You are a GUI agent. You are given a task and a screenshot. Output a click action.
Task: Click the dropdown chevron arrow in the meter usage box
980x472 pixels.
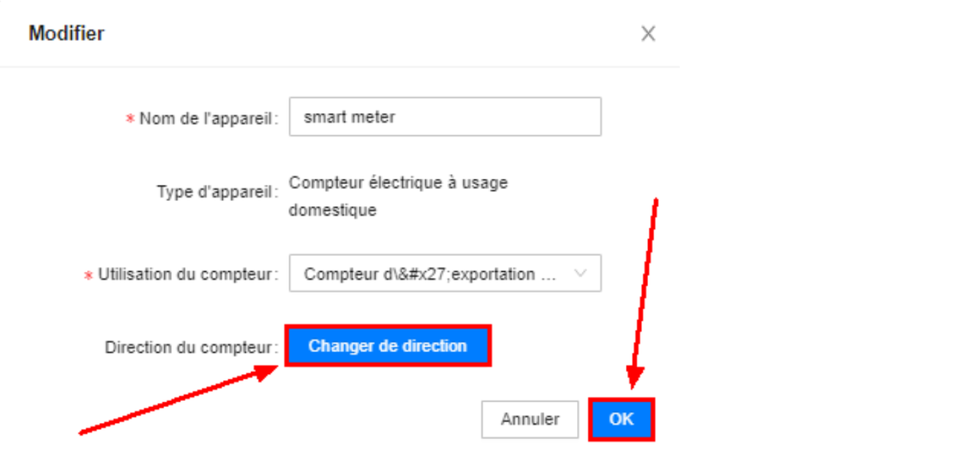click(x=579, y=273)
